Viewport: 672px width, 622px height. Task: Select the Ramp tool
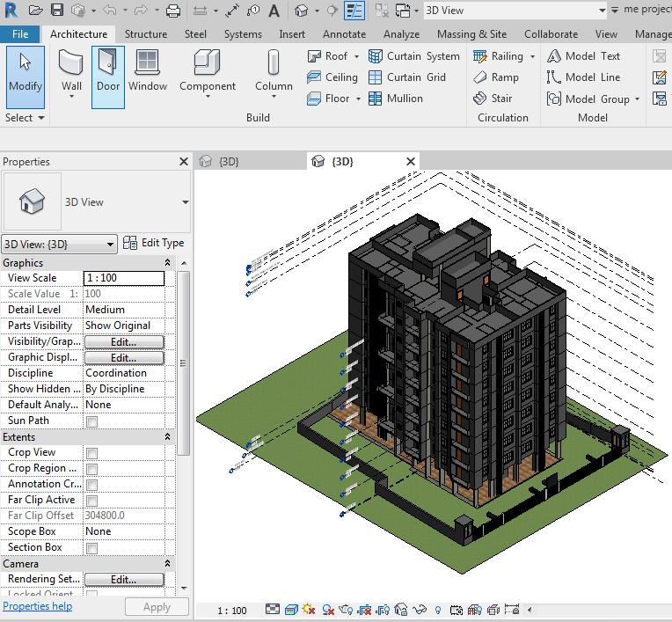pos(496,77)
